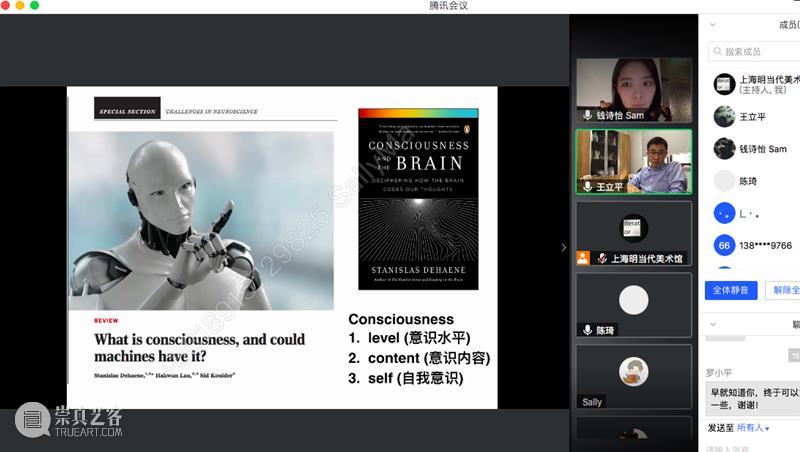800x452 pixels.
Task: Click 全体静音 mute all button
Action: click(x=731, y=290)
